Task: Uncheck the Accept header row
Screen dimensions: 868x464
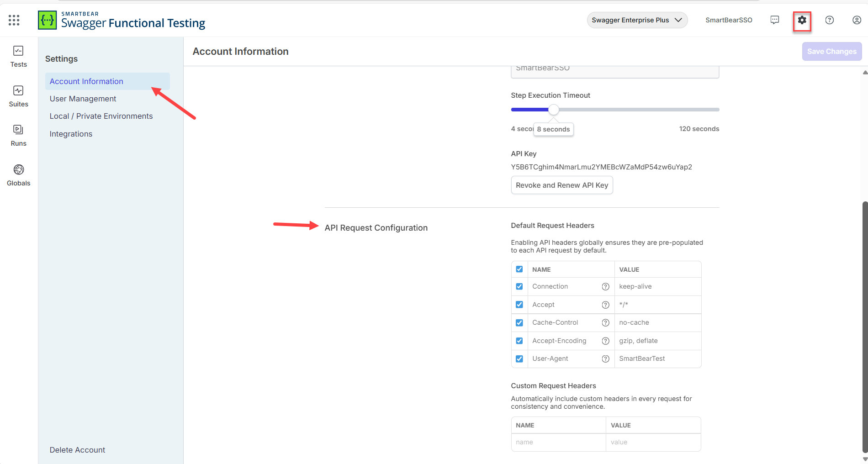Action: pos(519,304)
